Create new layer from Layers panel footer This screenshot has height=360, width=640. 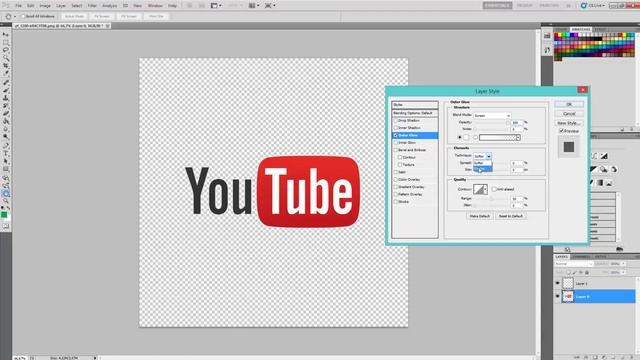(x=623, y=357)
